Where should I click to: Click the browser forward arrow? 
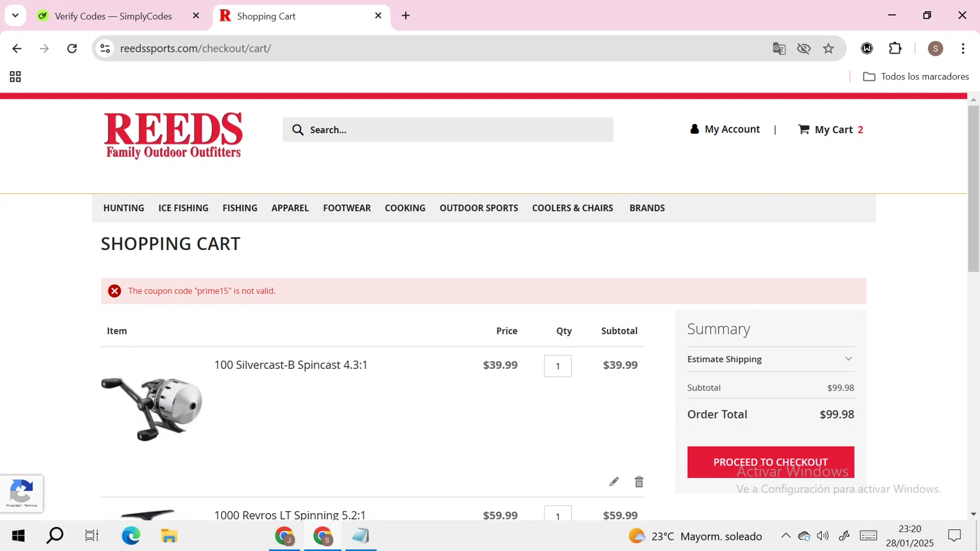click(44, 48)
